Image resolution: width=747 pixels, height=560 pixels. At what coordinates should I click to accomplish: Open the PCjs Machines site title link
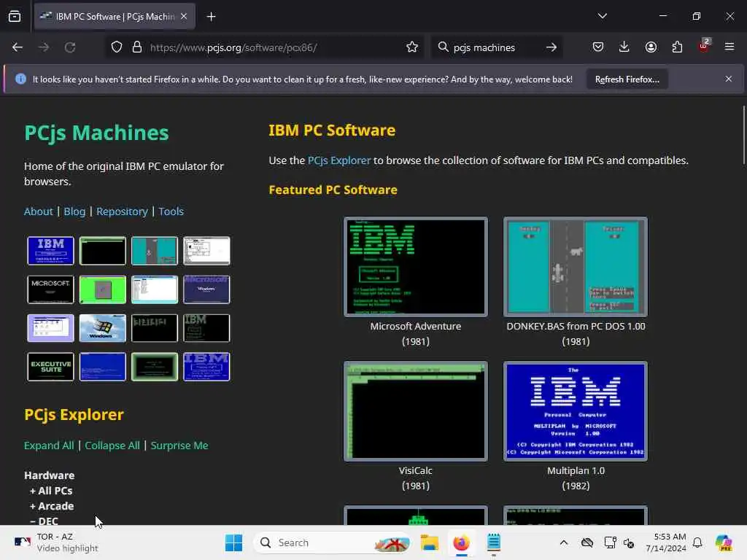click(97, 133)
